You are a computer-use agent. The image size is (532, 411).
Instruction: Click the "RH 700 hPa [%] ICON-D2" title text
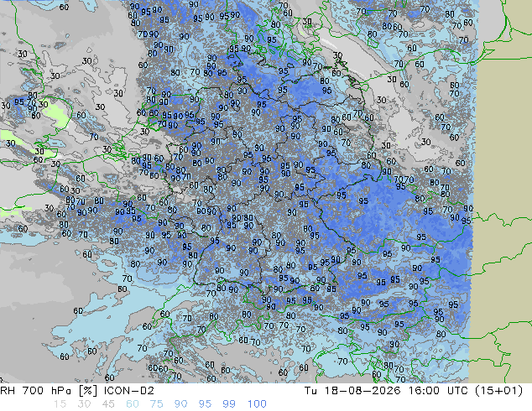(x=77, y=391)
